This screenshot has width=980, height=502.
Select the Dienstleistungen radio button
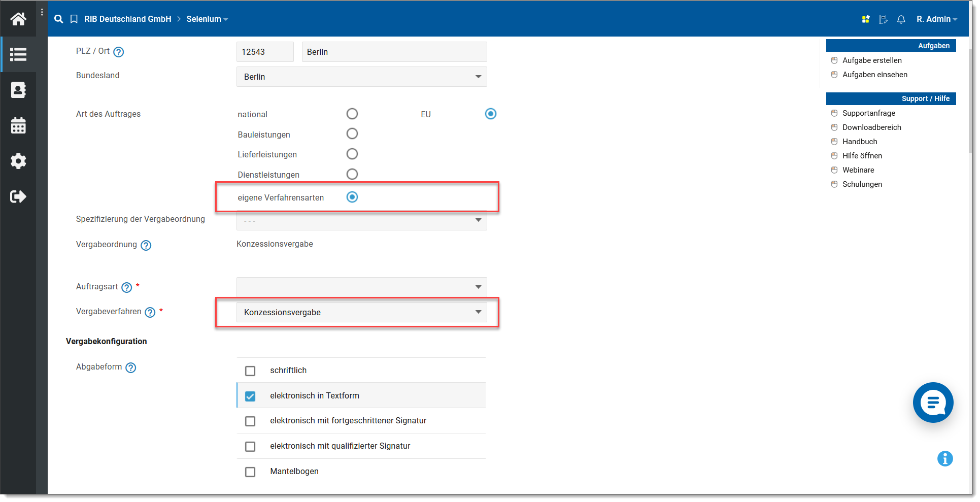coord(352,174)
